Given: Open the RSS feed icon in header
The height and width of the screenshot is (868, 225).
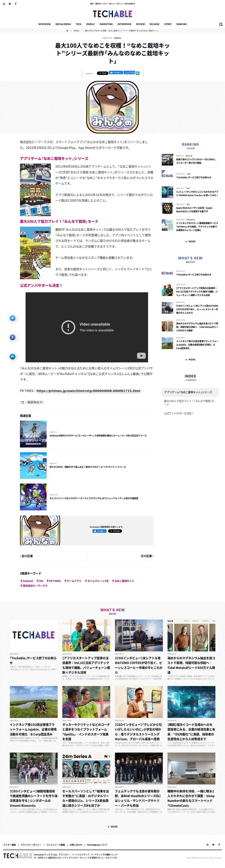Looking at the screenshot, I should (x=4, y=4).
